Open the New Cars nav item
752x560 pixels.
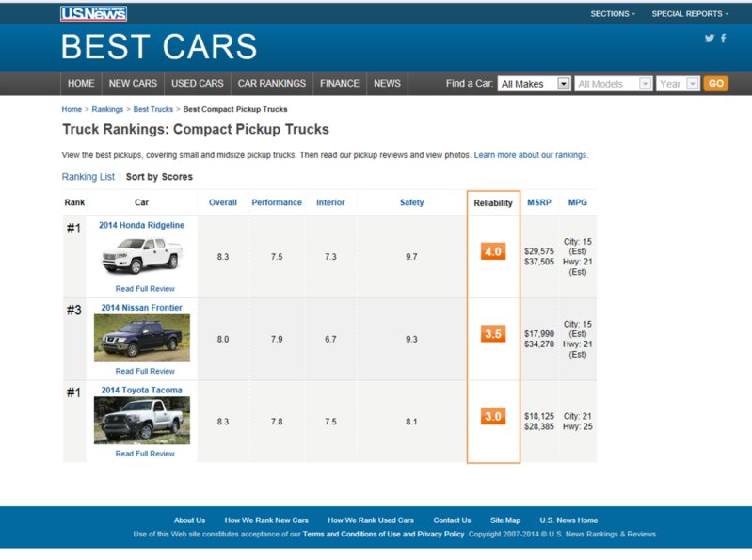tap(133, 84)
